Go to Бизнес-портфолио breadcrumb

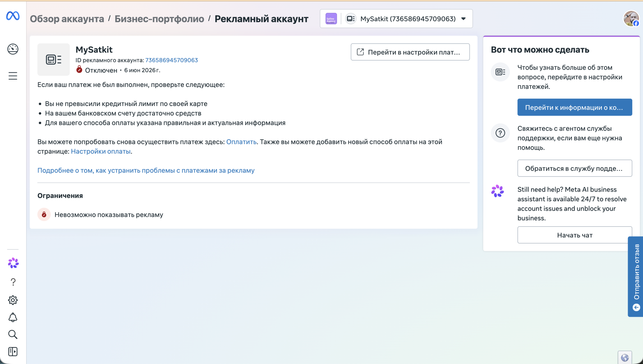[x=159, y=19]
